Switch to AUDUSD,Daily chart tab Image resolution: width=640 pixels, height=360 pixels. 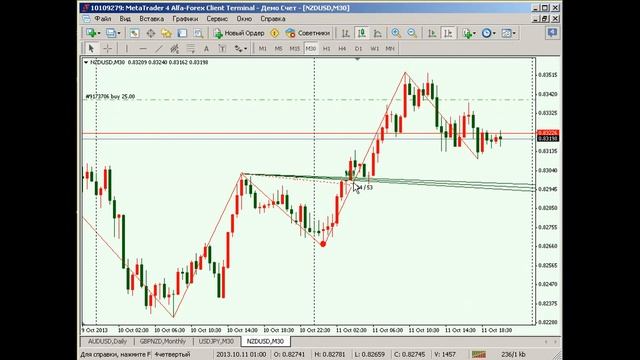(x=107, y=341)
